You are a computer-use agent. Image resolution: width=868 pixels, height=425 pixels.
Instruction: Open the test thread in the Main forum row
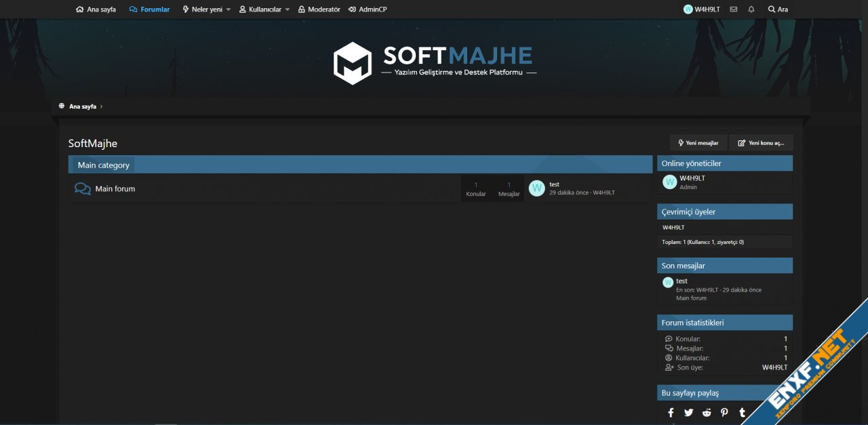(554, 184)
